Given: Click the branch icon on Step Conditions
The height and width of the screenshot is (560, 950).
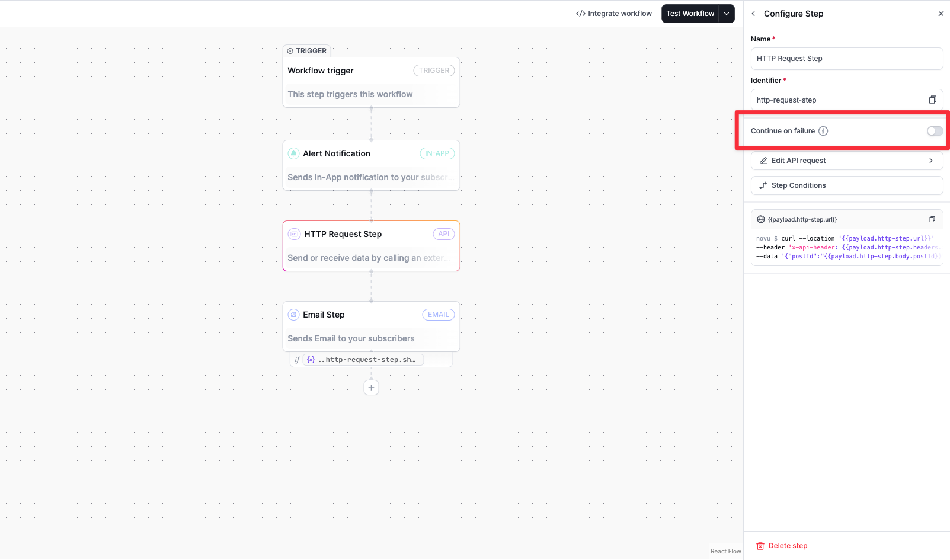Looking at the screenshot, I should (x=763, y=185).
